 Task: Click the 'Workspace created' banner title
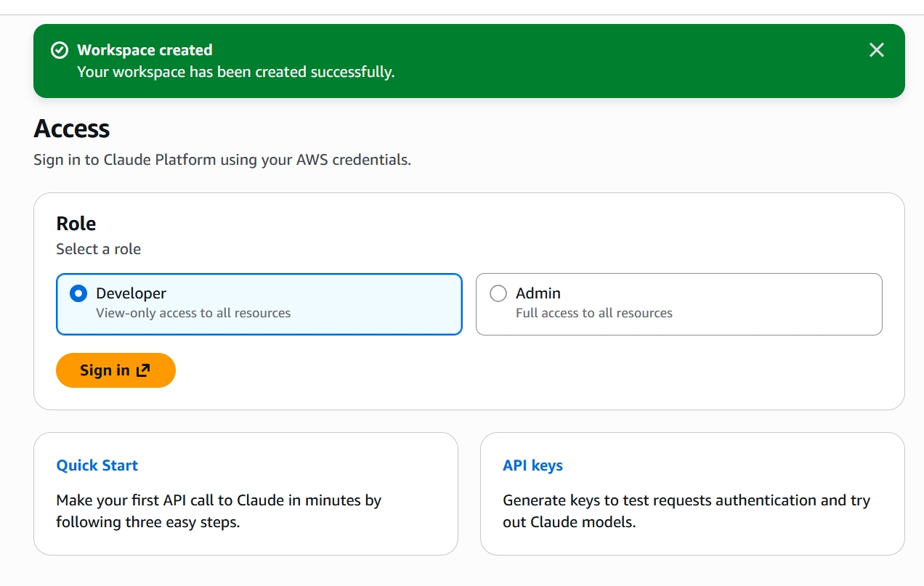pos(145,50)
